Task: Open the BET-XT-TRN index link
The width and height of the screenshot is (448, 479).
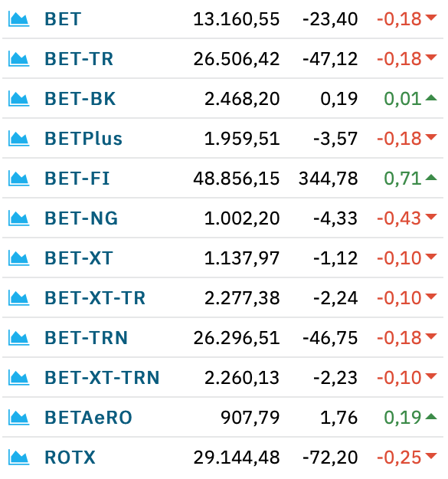Action: pyautogui.click(x=102, y=378)
